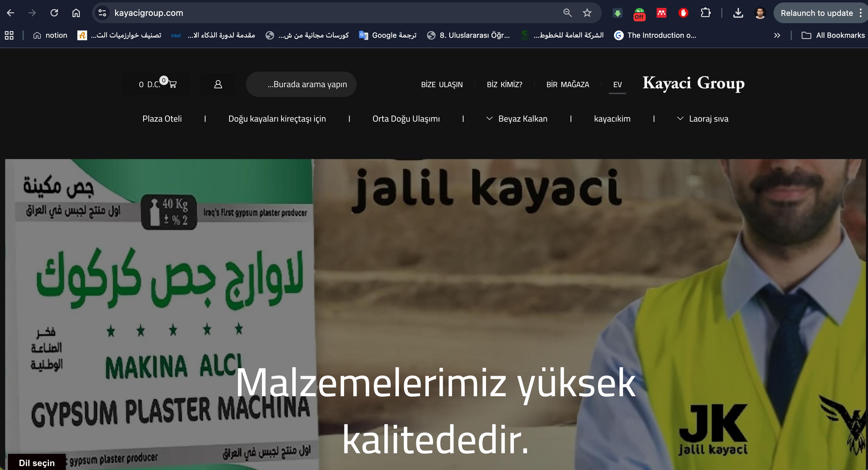Open the Downloads arrow icon in toolbar
Screen dimensions: 868x470
point(738,13)
